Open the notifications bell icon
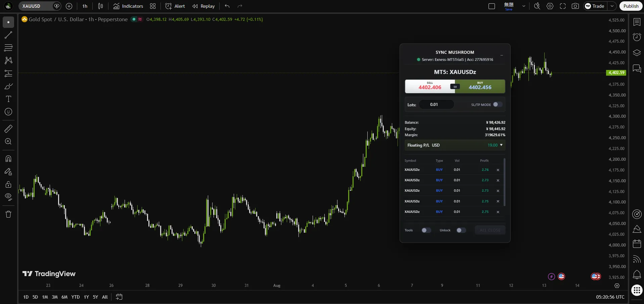 tap(637, 274)
